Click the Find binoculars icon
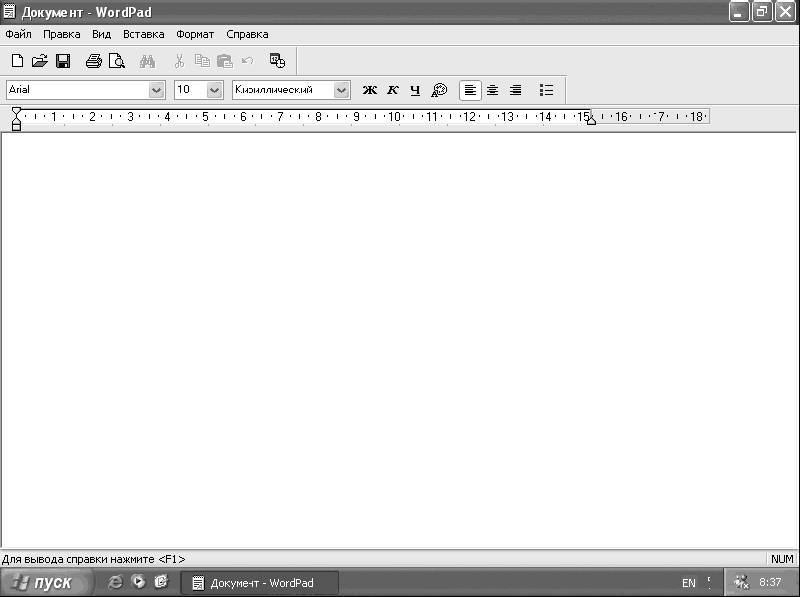Image resolution: width=800 pixels, height=597 pixels. point(147,61)
